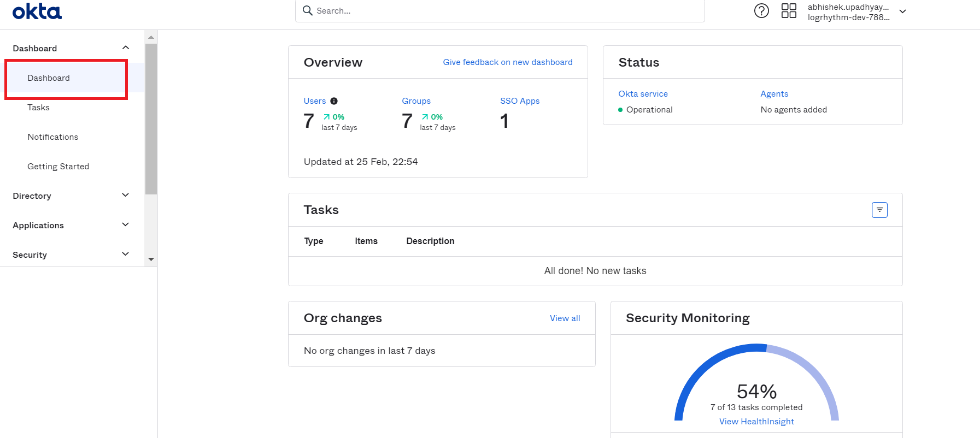Click the Okta logo
Image resolution: width=980 pixels, height=438 pixels.
[37, 11]
